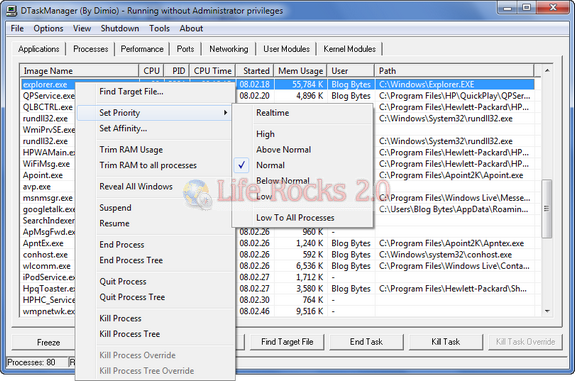Select the Apoint.exe process
The width and height of the screenshot is (575, 381).
(43, 175)
